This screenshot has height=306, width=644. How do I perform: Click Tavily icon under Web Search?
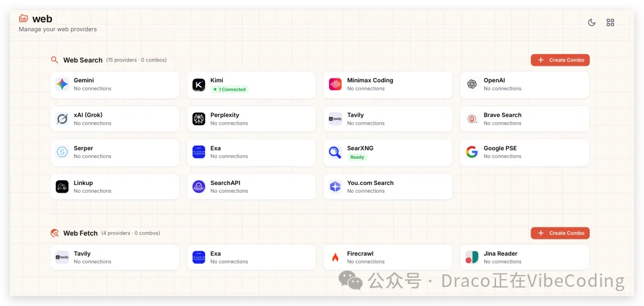335,119
